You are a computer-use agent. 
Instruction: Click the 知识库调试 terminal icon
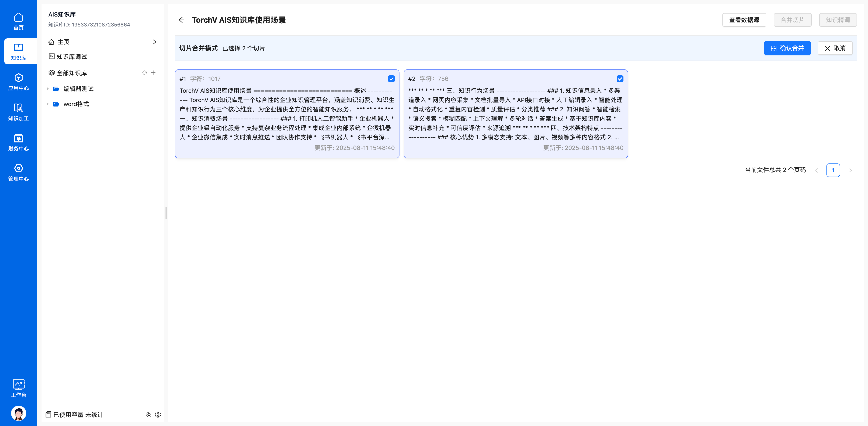tap(51, 57)
